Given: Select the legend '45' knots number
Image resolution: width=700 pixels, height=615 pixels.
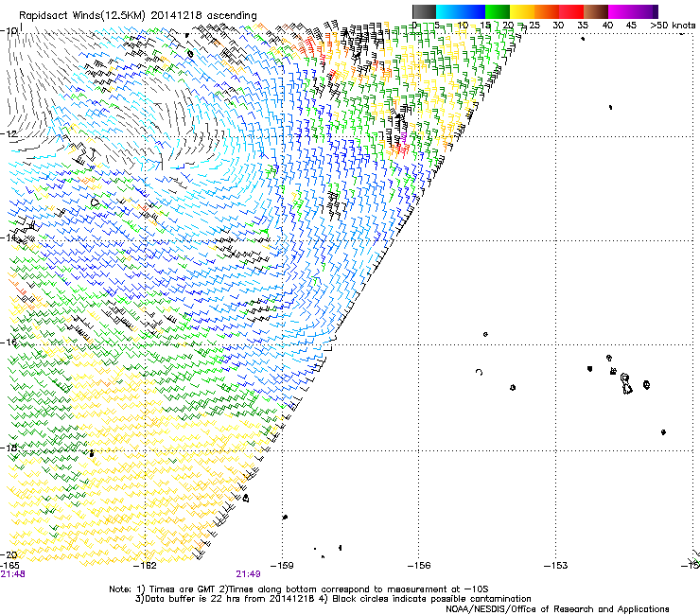Looking at the screenshot, I should pos(631,26).
